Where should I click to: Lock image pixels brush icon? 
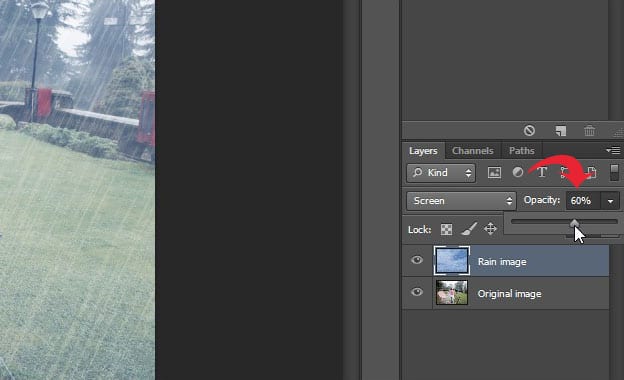[x=469, y=229]
